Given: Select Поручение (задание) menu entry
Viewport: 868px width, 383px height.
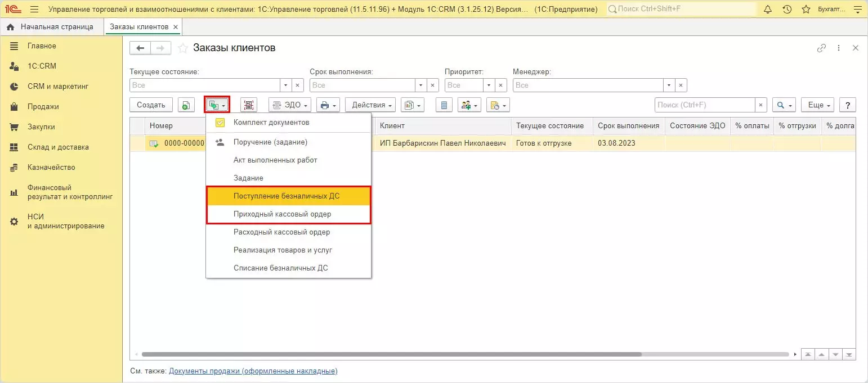Looking at the screenshot, I should click(288, 142).
